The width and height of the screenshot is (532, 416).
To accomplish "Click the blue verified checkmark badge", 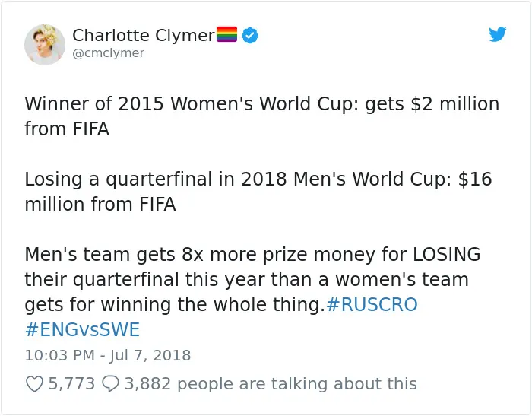I will click(250, 35).
